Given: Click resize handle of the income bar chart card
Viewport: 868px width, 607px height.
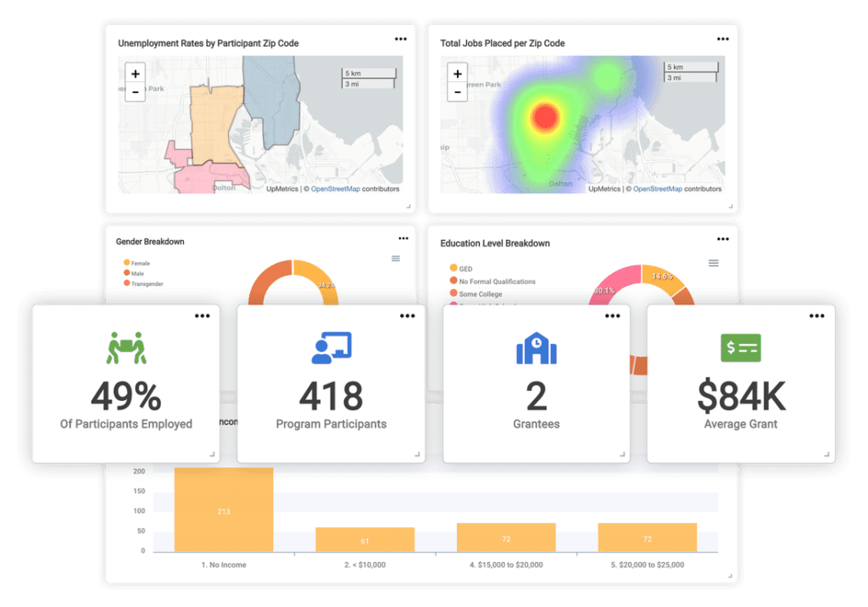Looking at the screenshot, I should click(730, 576).
